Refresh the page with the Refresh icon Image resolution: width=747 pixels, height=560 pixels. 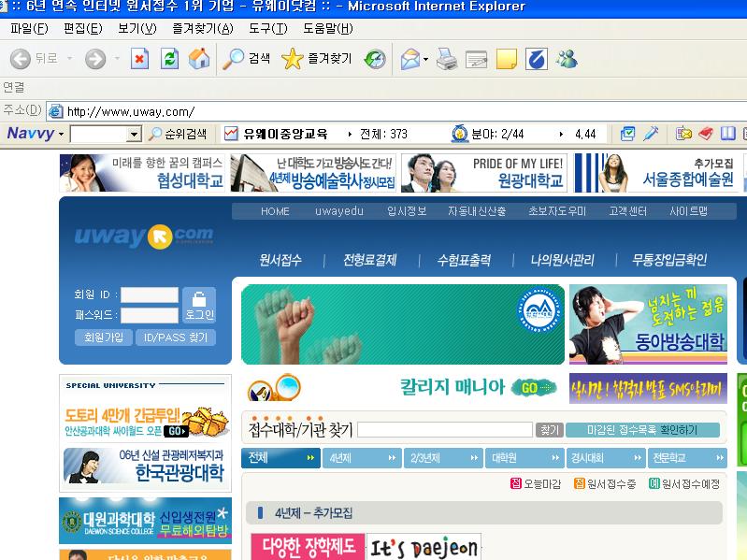click(169, 59)
